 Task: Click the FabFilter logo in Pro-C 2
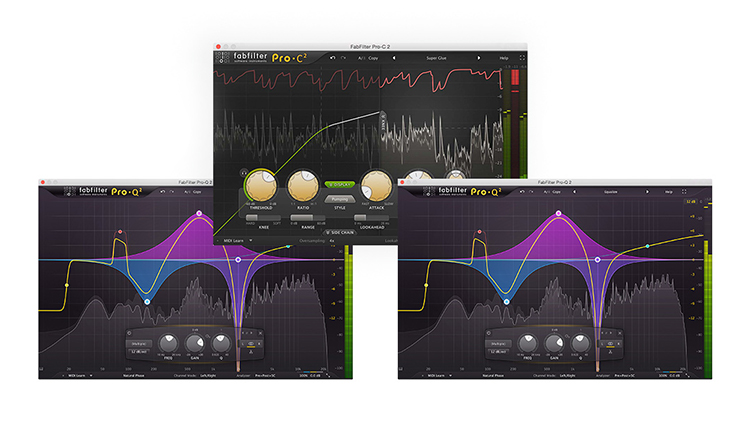tap(242, 57)
